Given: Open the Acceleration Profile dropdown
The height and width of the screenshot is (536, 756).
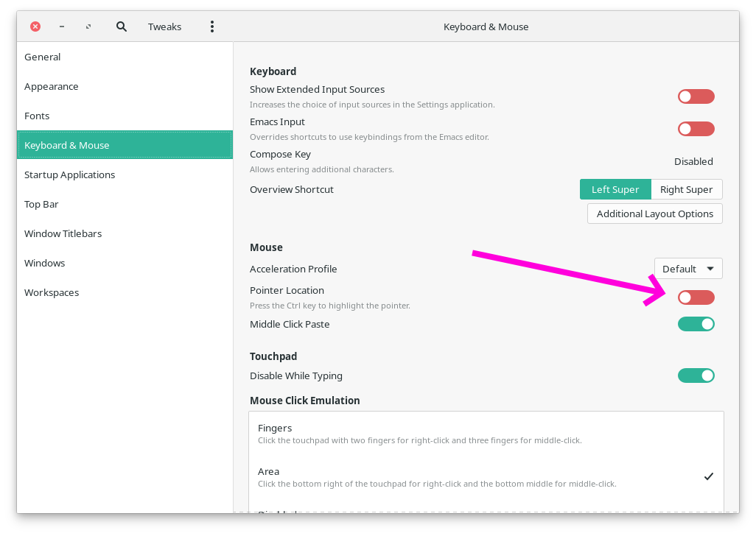Looking at the screenshot, I should [687, 269].
